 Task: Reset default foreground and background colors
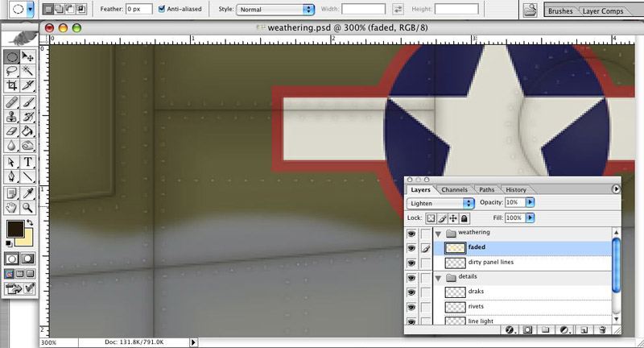click(9, 243)
